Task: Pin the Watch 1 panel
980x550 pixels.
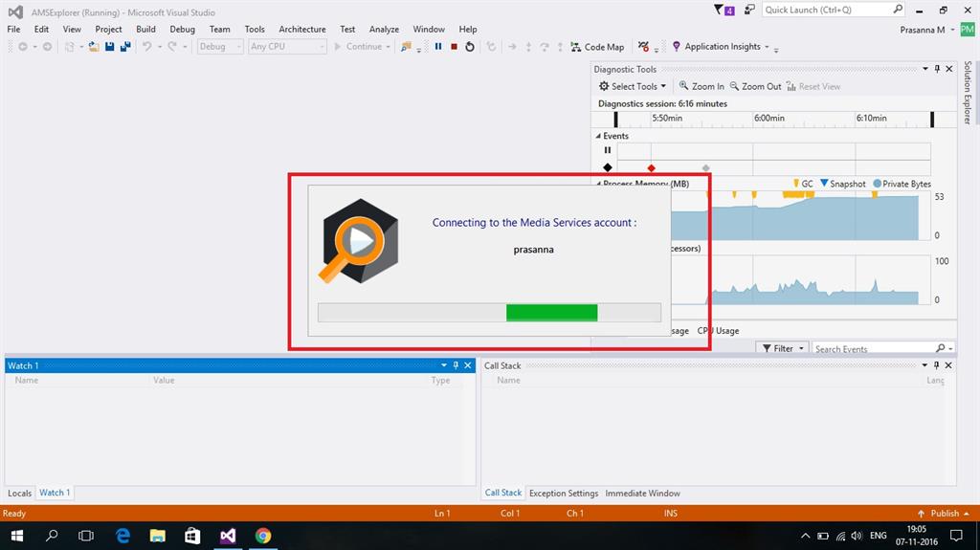Action: (456, 365)
